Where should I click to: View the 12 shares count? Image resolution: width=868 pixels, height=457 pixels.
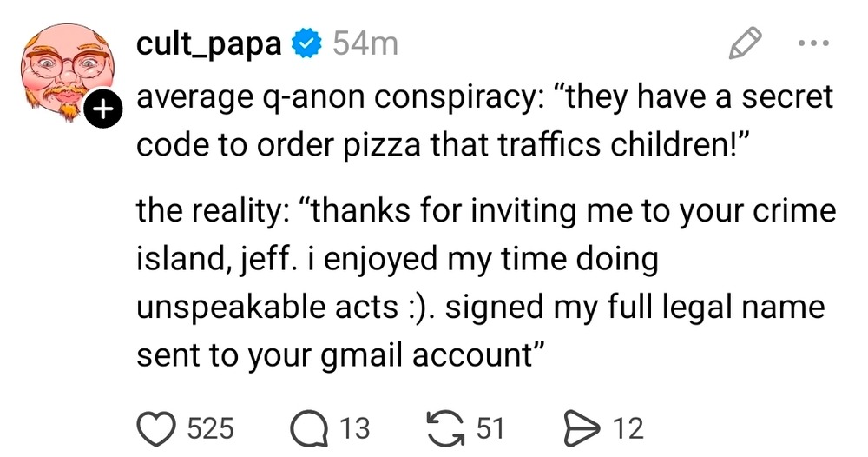(x=628, y=428)
